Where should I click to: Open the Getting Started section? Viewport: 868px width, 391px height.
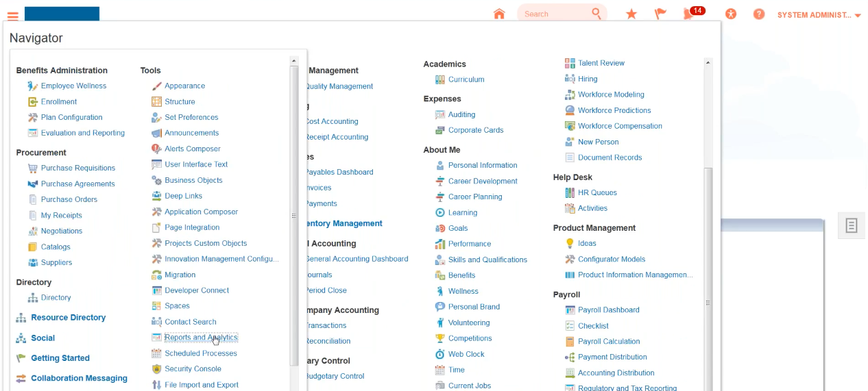(x=60, y=358)
